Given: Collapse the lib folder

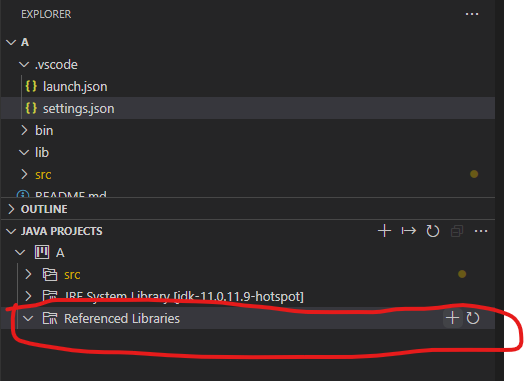Looking at the screenshot, I should click(x=24, y=152).
